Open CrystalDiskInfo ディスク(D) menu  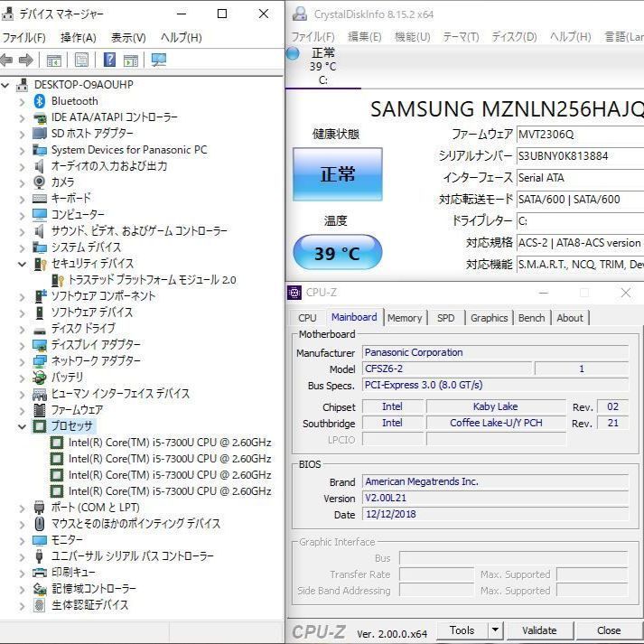click(514, 37)
